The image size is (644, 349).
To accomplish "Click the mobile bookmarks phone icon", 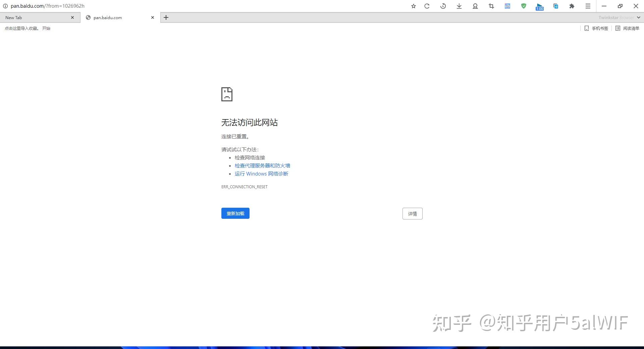I will click(x=587, y=28).
